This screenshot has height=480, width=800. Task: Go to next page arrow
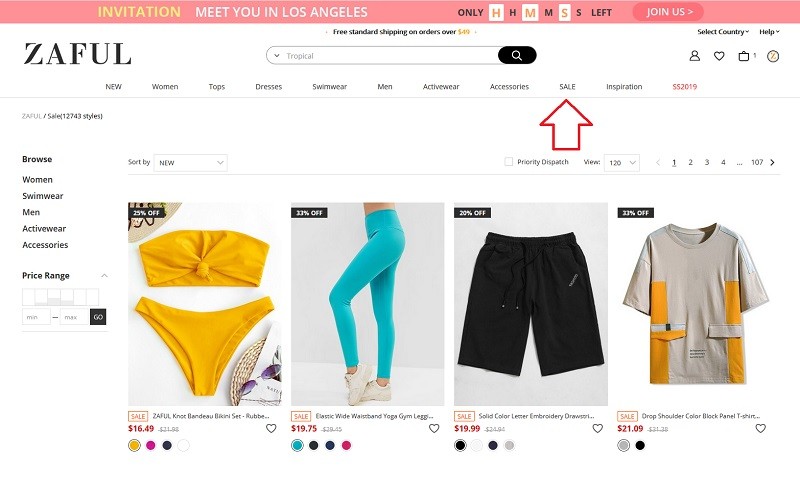tap(772, 162)
